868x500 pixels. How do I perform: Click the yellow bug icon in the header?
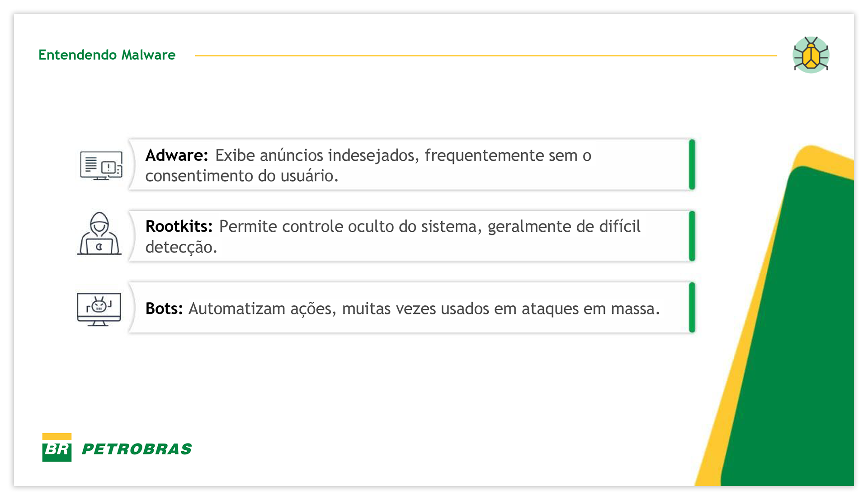coord(811,55)
